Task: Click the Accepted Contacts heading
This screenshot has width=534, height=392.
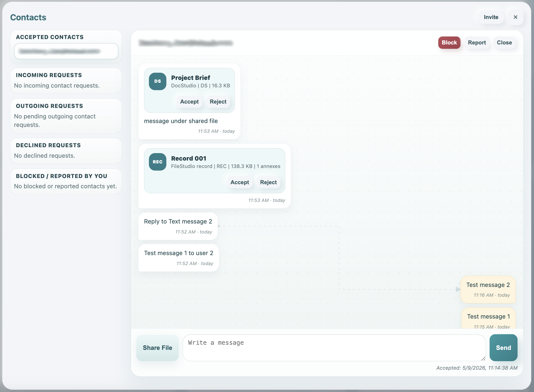Action: (x=50, y=37)
